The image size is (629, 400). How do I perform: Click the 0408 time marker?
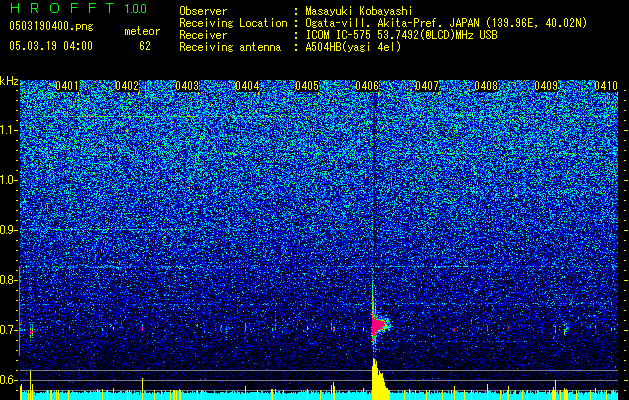486,86
